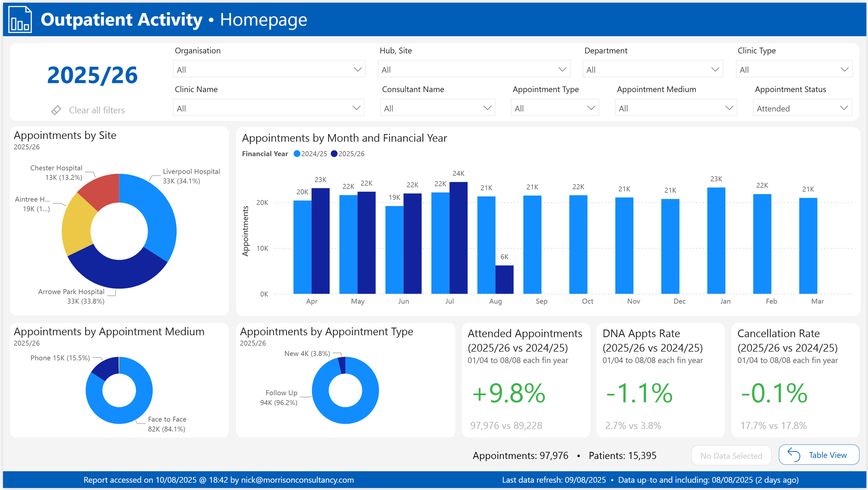The height and width of the screenshot is (490, 868).
Task: Click the back arrow icon on Table View
Action: tap(794, 454)
